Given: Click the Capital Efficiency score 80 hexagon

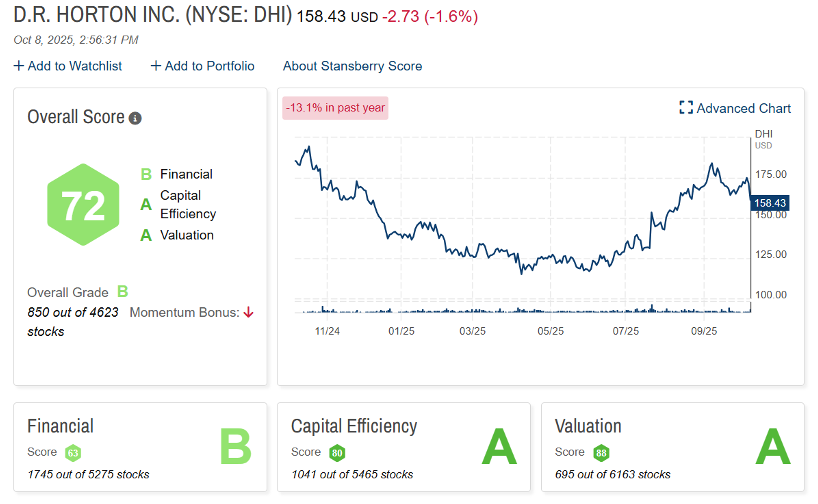Looking at the screenshot, I should 337,453.
